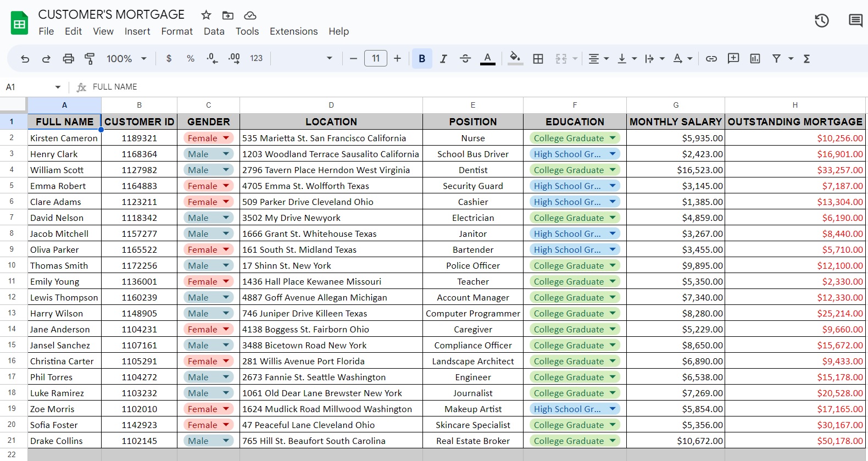
Task: Open the View menu
Action: click(103, 31)
